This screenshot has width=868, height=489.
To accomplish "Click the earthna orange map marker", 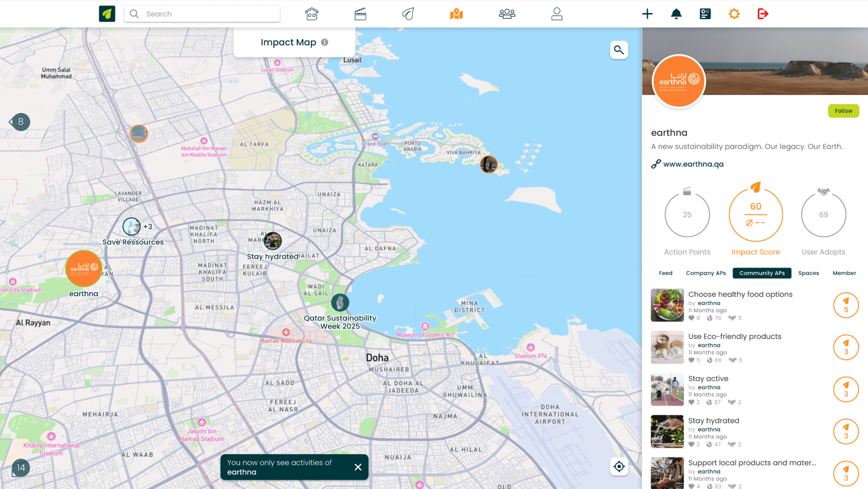I will tap(84, 269).
